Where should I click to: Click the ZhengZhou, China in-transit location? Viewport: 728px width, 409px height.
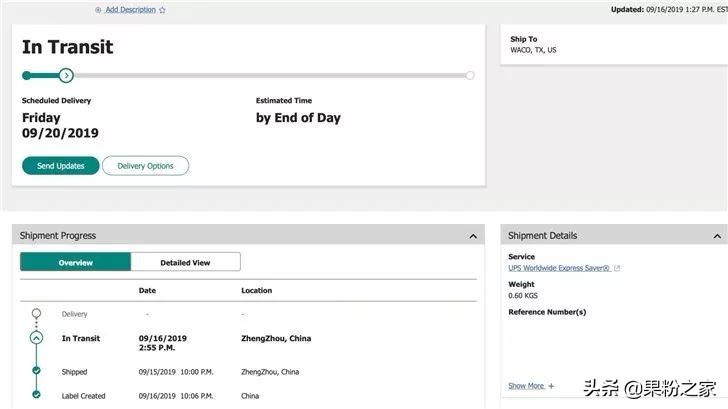276,338
